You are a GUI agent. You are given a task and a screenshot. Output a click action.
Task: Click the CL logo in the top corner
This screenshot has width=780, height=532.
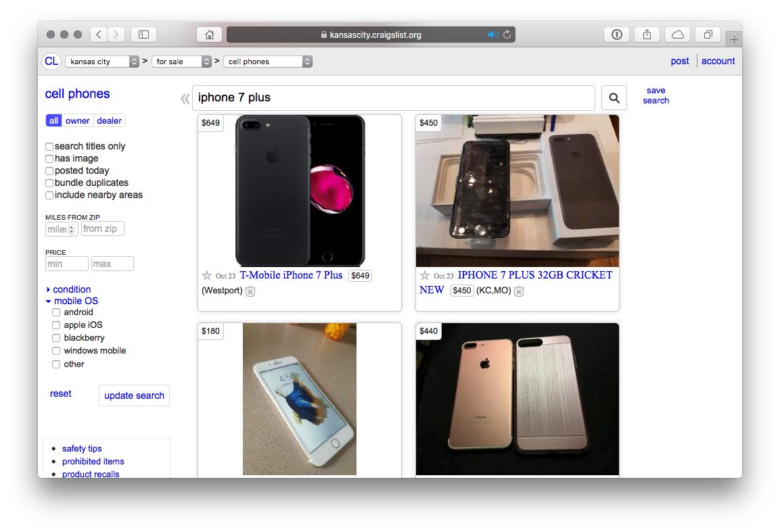tap(51, 61)
